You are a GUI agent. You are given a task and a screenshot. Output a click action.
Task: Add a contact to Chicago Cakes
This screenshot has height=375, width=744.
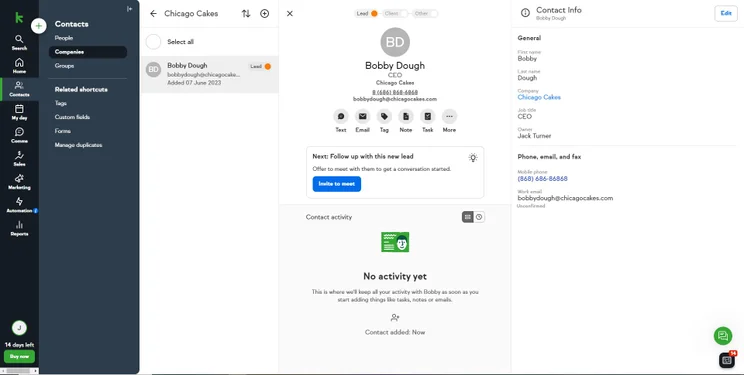(265, 14)
